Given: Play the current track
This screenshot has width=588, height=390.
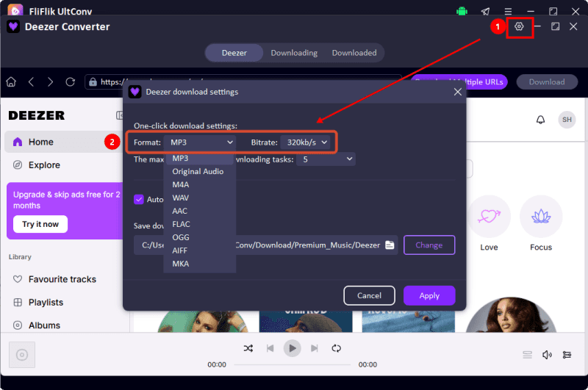Looking at the screenshot, I should pyautogui.click(x=292, y=348).
